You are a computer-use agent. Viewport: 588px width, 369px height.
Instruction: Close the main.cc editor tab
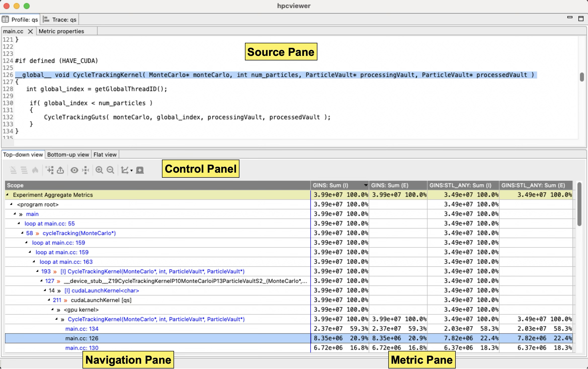click(30, 31)
